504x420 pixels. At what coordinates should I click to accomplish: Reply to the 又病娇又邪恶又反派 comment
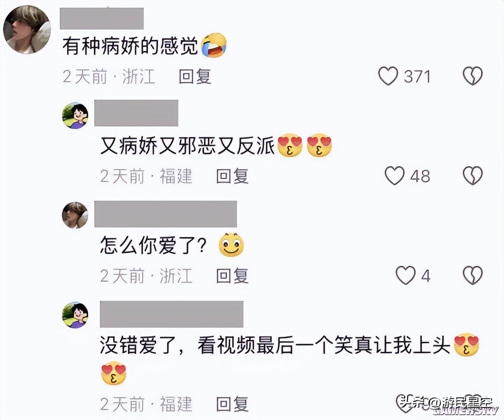pyautogui.click(x=232, y=176)
